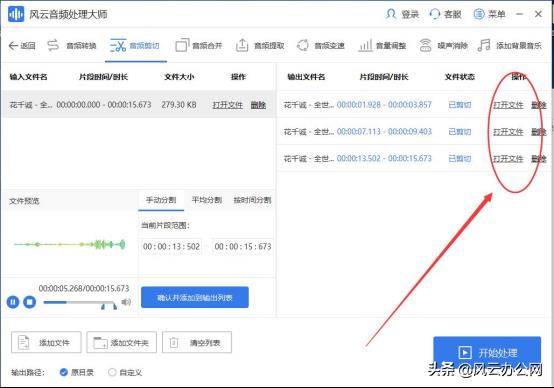The height and width of the screenshot is (388, 554).
Task: Click input duration 00:00:00.000 - 00:00:15.673
Action: pyautogui.click(x=104, y=105)
